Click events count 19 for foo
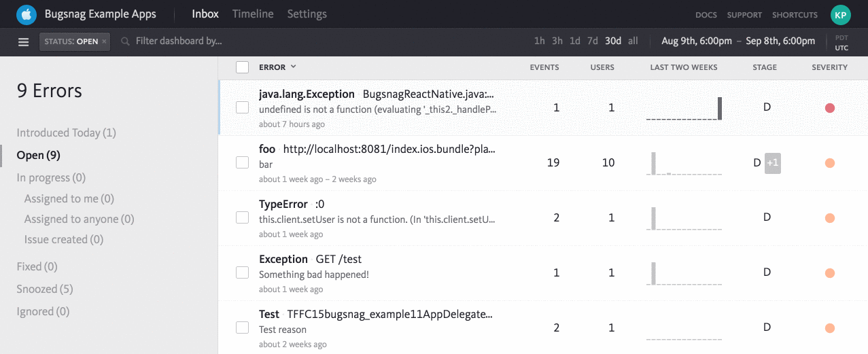 [553, 162]
